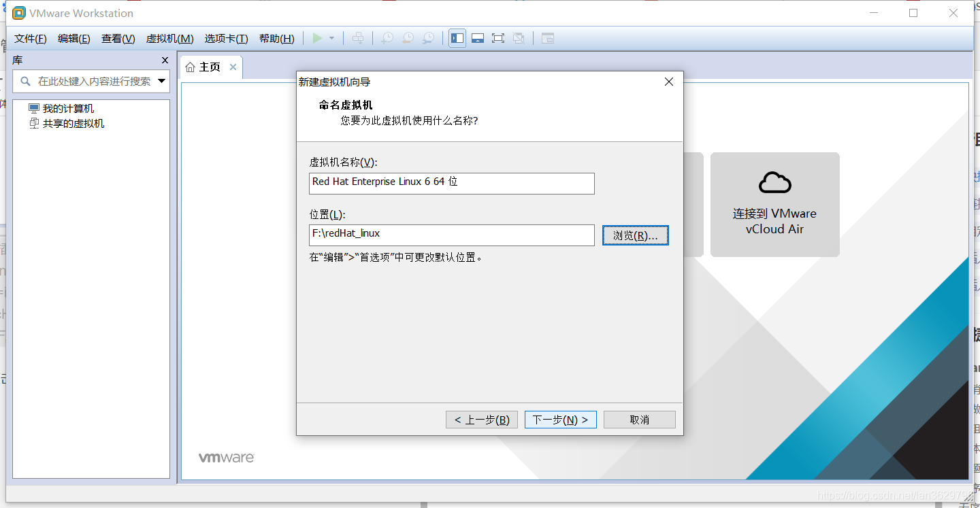Open the 选项卡(T) menu

[227, 39]
